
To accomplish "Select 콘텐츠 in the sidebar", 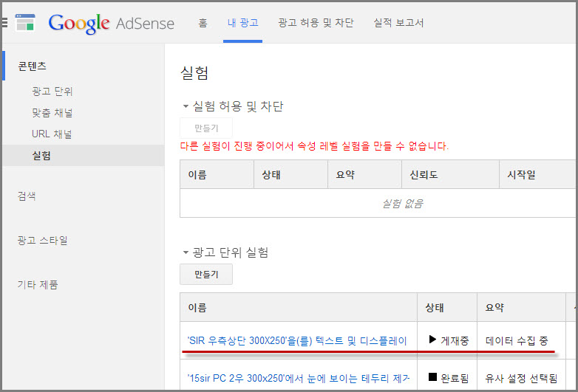I will (33, 66).
